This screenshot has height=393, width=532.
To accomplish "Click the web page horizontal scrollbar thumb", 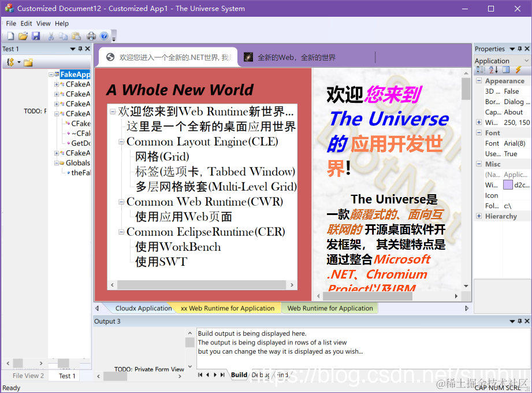I will (x=367, y=296).
